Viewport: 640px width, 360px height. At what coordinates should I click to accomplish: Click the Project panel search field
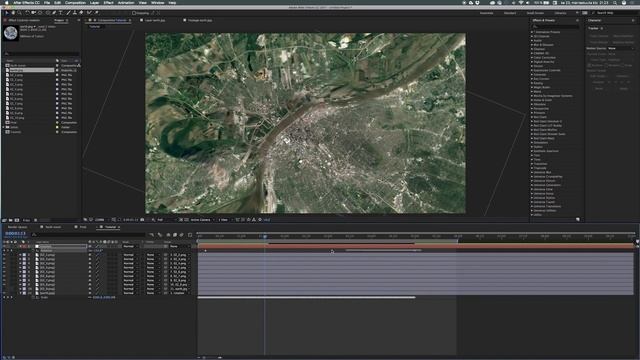pos(41,53)
